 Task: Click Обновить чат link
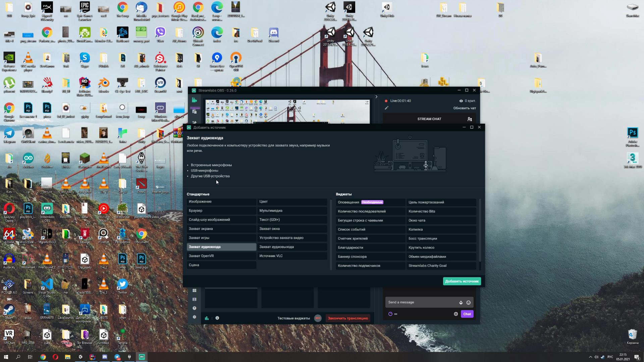465,108
